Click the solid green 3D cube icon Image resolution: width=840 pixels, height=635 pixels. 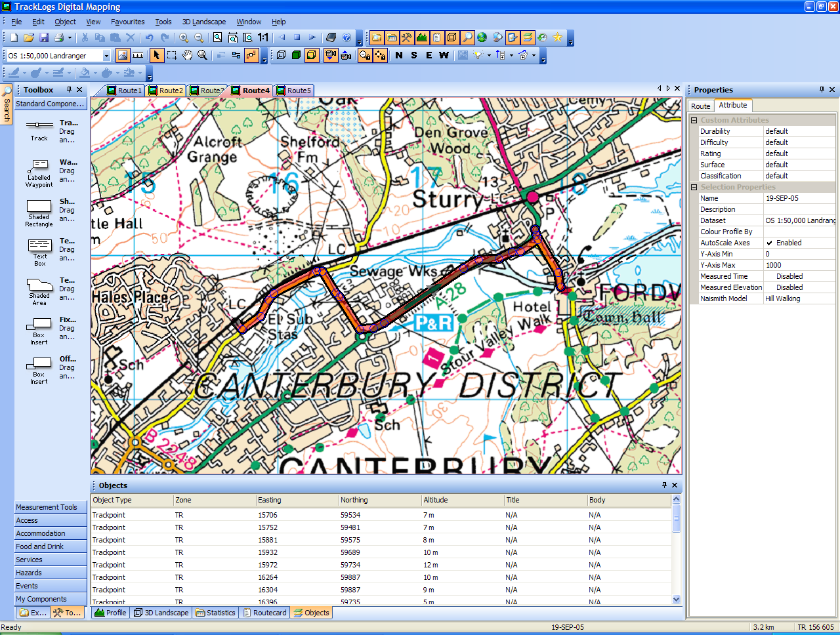point(296,56)
